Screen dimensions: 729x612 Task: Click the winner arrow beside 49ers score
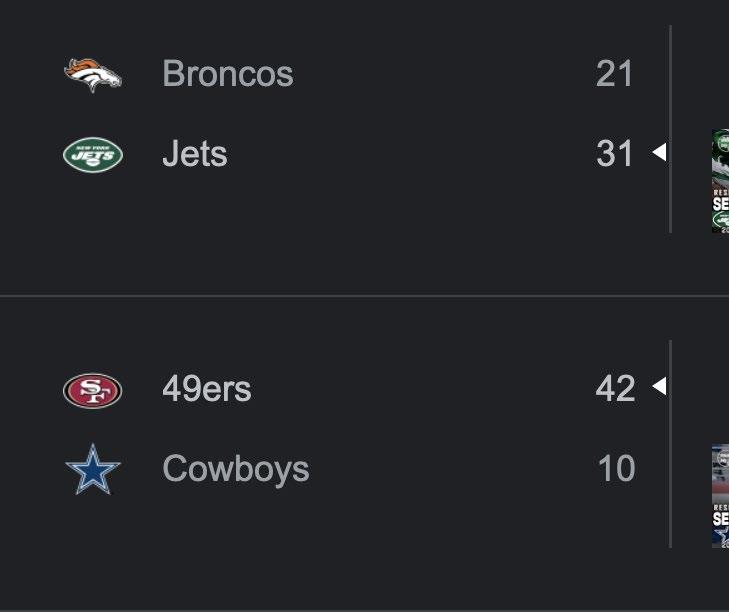click(x=659, y=386)
